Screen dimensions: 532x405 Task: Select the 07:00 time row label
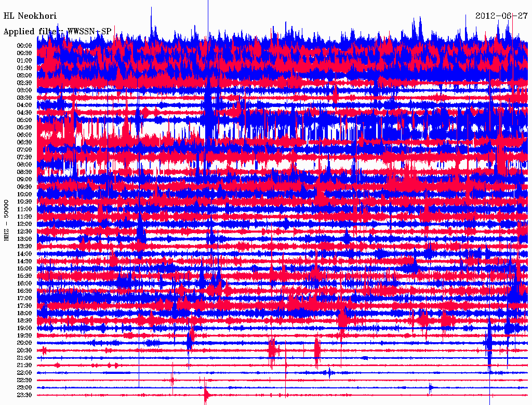point(24,150)
